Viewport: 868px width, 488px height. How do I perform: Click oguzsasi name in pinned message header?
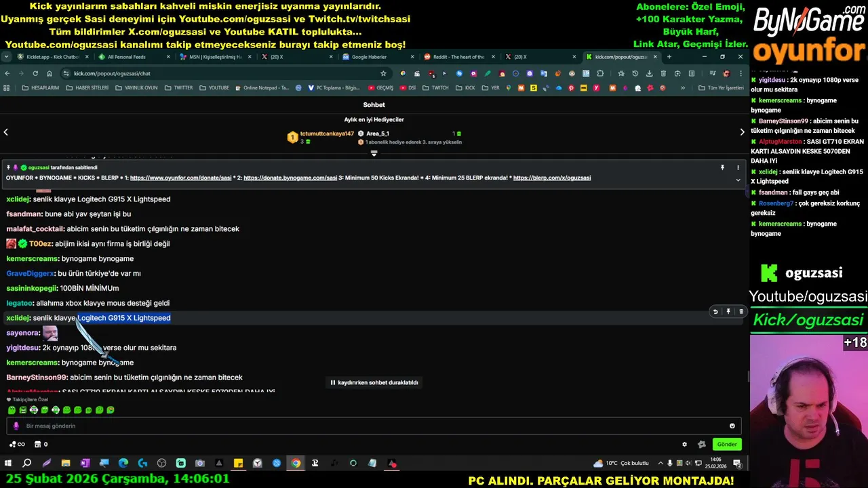point(39,167)
